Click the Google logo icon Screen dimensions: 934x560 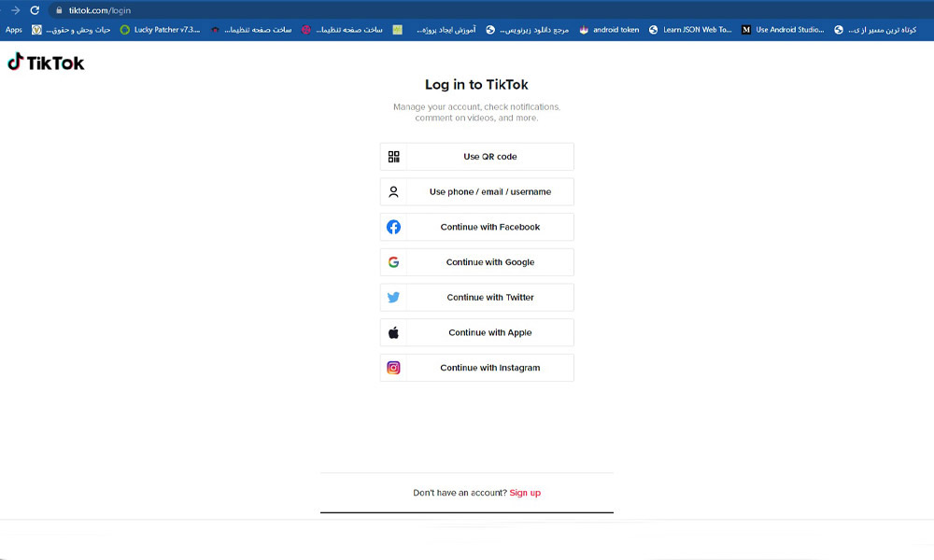coord(394,262)
